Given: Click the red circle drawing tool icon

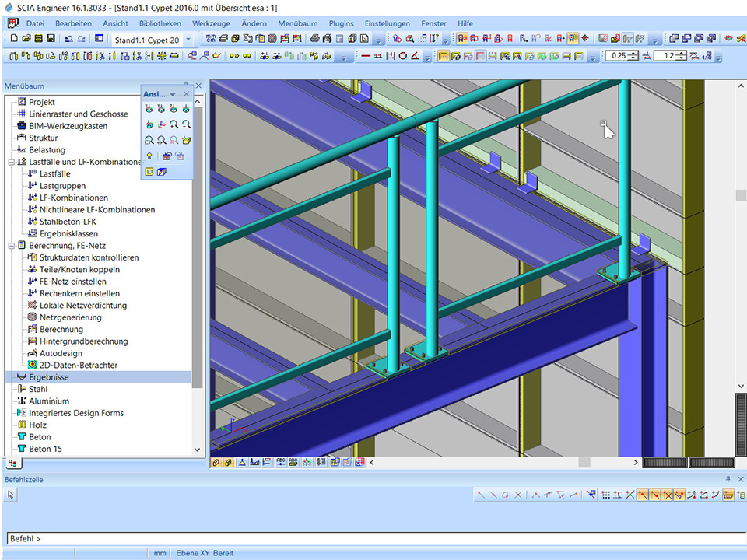Looking at the screenshot, I should (402, 56).
